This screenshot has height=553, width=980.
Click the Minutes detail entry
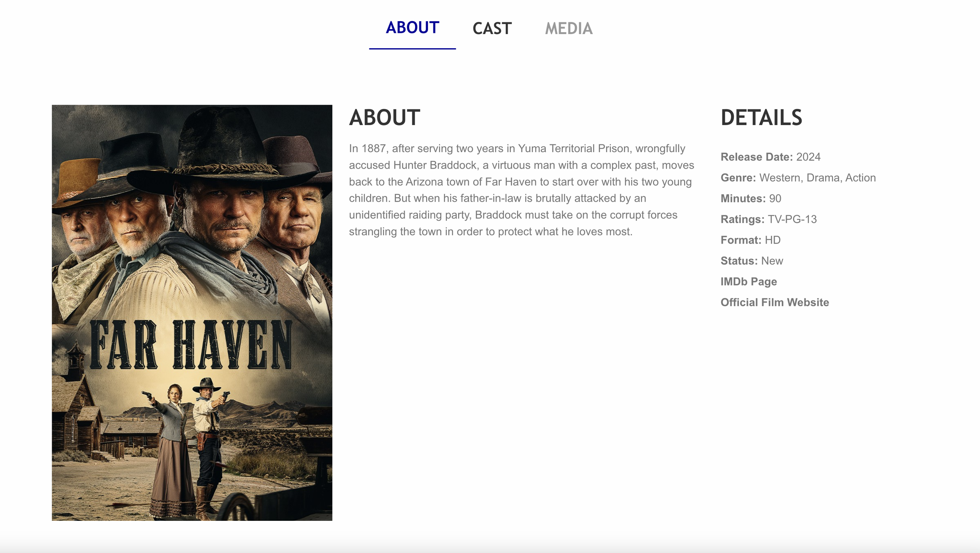[x=751, y=198]
